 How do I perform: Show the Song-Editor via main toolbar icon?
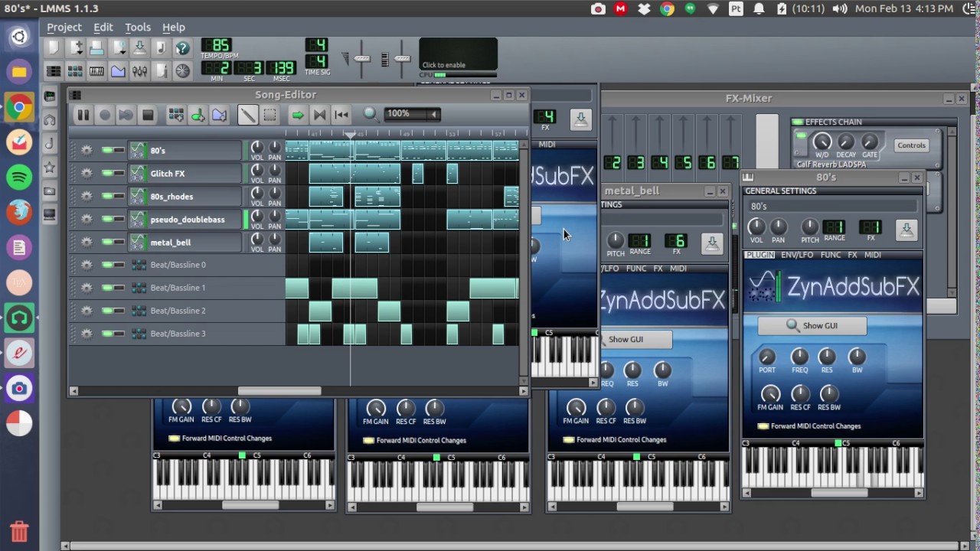pos(54,71)
